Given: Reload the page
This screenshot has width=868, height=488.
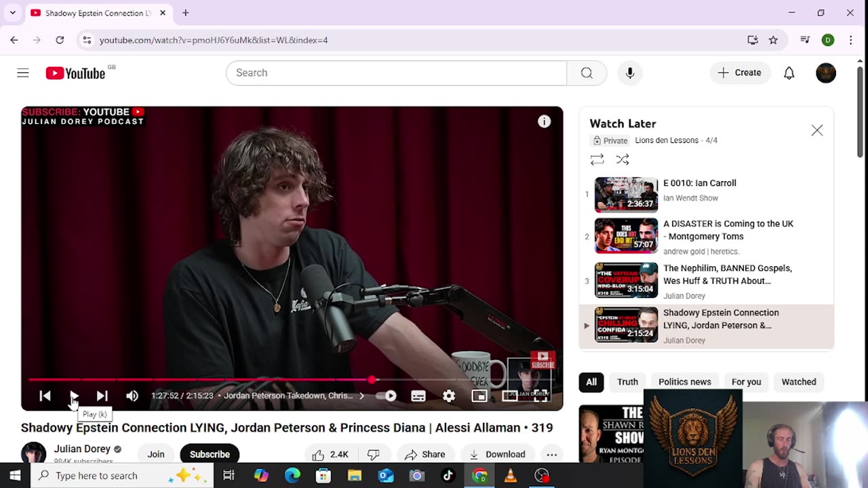Looking at the screenshot, I should coord(60,40).
